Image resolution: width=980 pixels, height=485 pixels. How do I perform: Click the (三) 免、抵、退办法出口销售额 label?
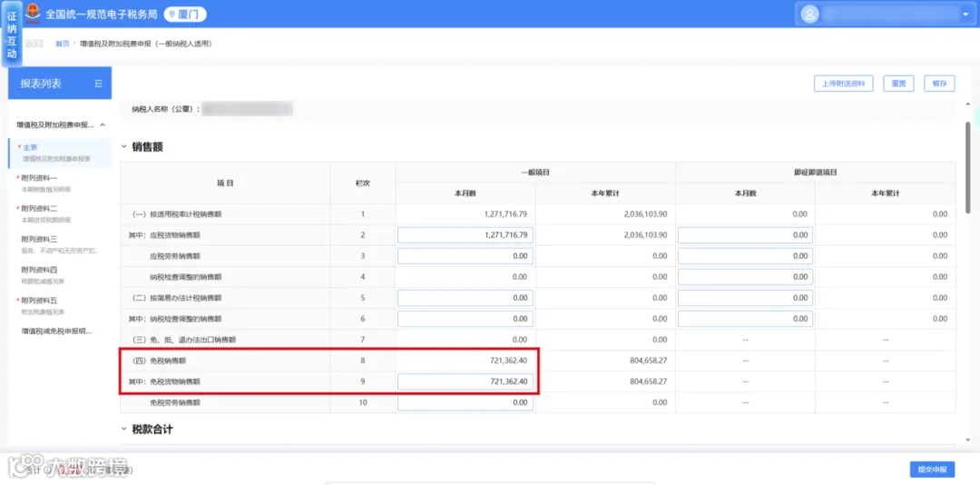[183, 340]
